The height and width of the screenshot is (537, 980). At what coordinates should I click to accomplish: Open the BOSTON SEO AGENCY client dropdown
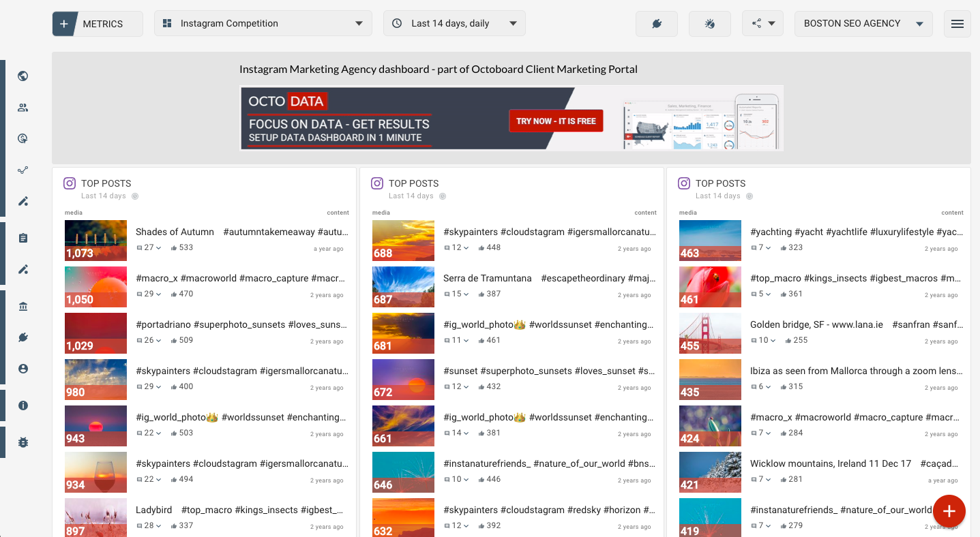click(863, 24)
